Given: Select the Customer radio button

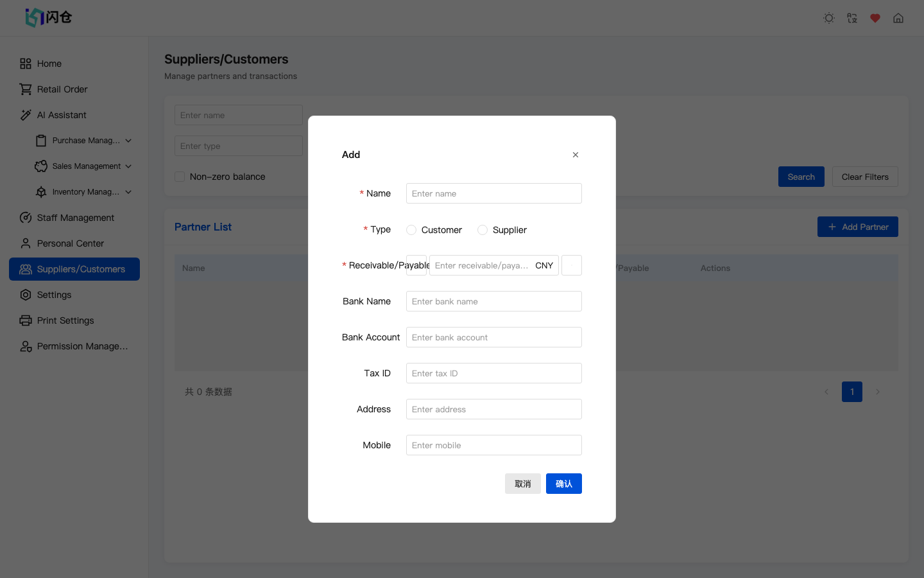Looking at the screenshot, I should (x=411, y=230).
